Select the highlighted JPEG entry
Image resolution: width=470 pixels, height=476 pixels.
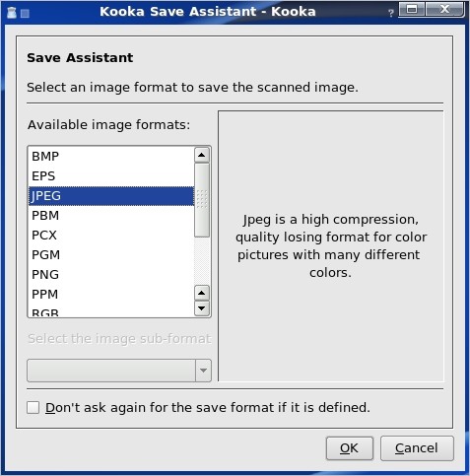[x=111, y=196]
